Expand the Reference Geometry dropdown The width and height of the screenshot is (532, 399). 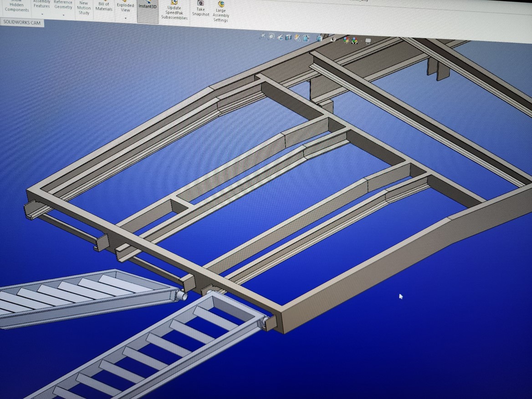click(63, 15)
